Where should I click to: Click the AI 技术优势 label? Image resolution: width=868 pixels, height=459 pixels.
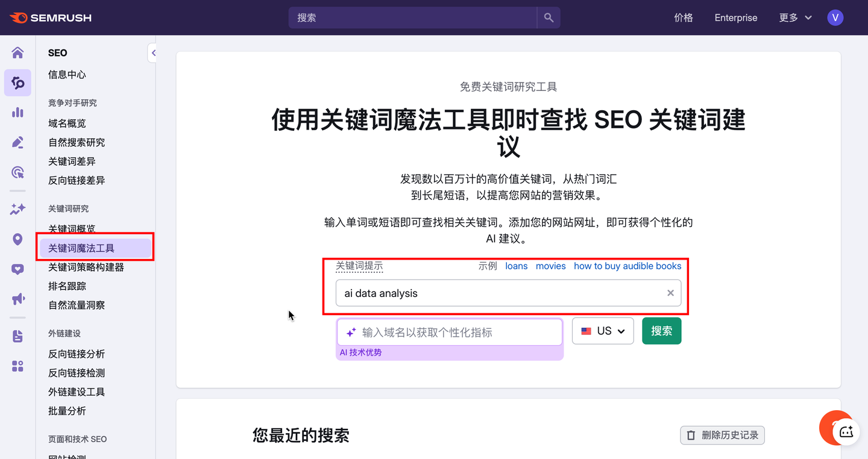click(x=360, y=352)
